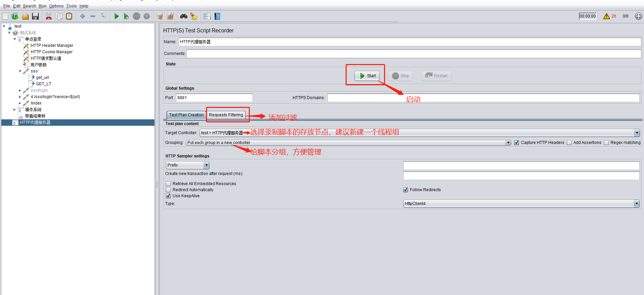Viewport: 644px width, 295px height.
Task: Click Start no pauses toolbar icon
Action: click(126, 16)
